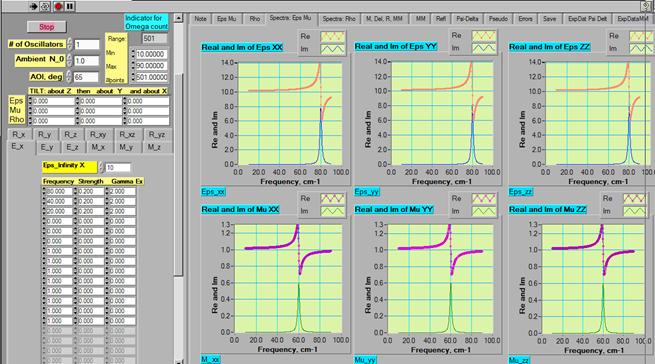Click the Re plot legend swatch for Eps YY
Image resolution: width=655 pixels, height=364 pixels.
point(484,36)
